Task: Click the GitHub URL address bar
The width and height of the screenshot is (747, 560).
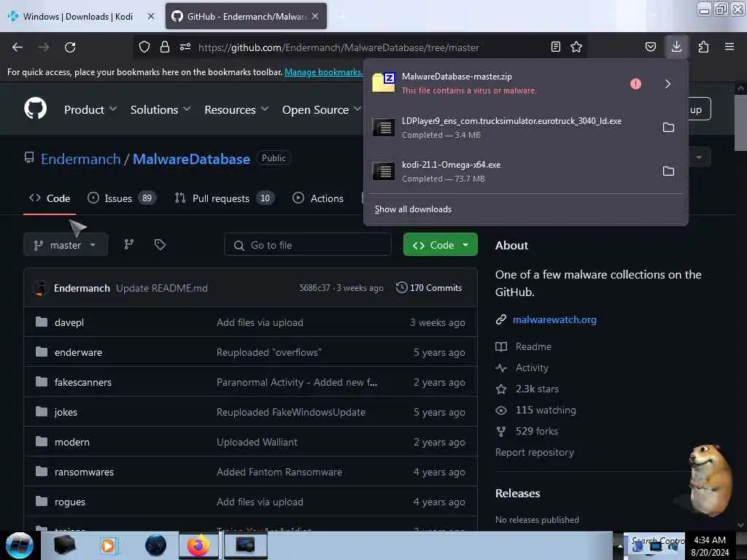Action: (338, 47)
